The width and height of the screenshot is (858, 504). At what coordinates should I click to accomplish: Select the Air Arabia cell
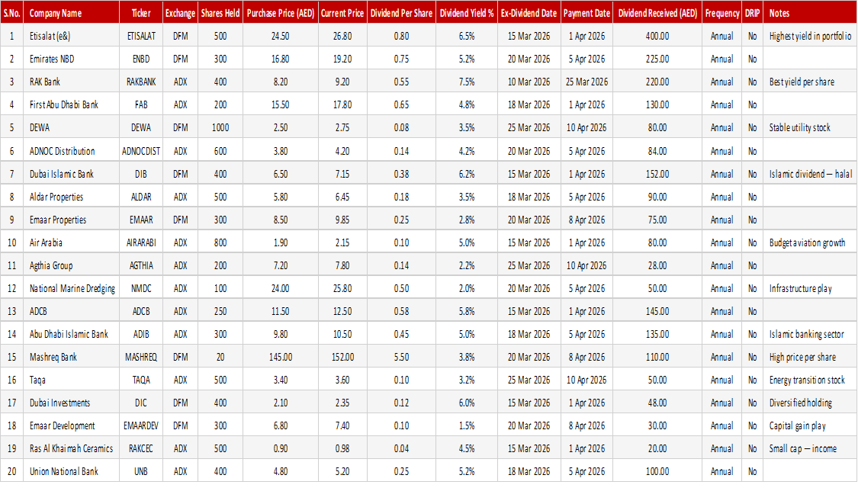point(71,242)
